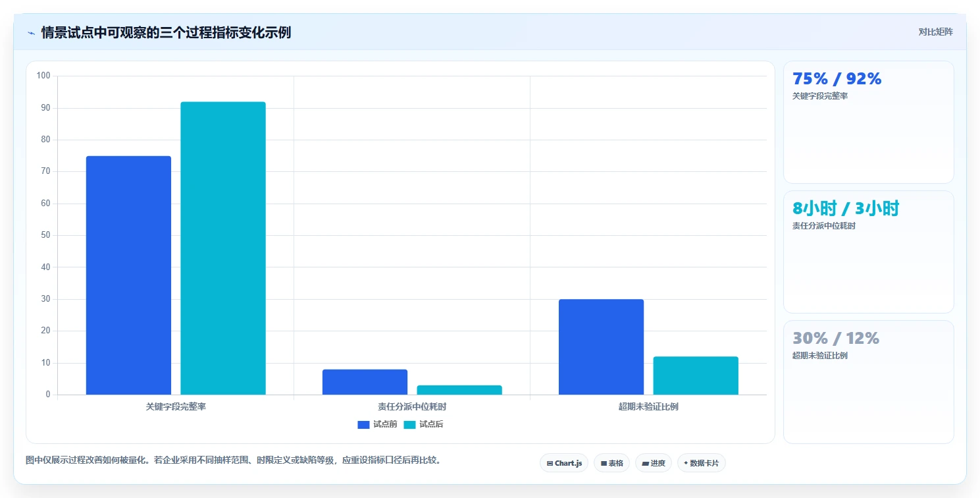Click the 试点前 bar for 超期未验证比例
The width and height of the screenshot is (980, 498).
click(601, 347)
